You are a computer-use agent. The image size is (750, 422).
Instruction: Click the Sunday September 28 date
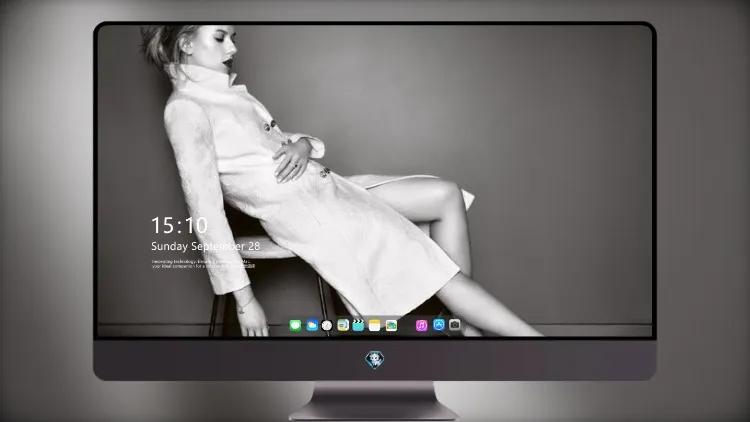point(206,246)
